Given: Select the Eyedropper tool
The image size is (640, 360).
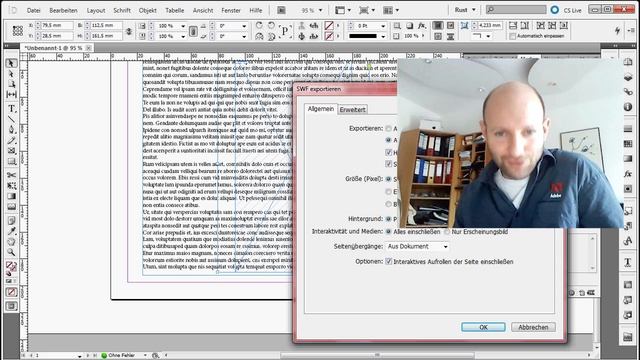Looking at the screenshot, I should 11,231.
